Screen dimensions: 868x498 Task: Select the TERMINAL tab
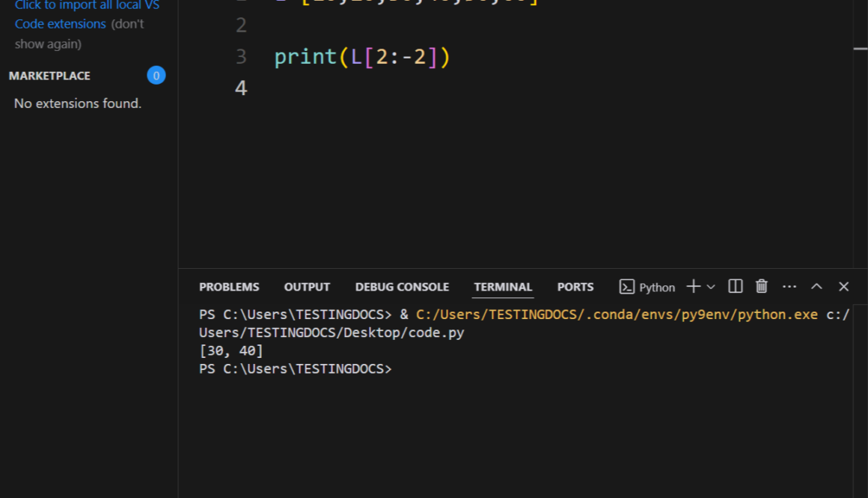(x=503, y=287)
